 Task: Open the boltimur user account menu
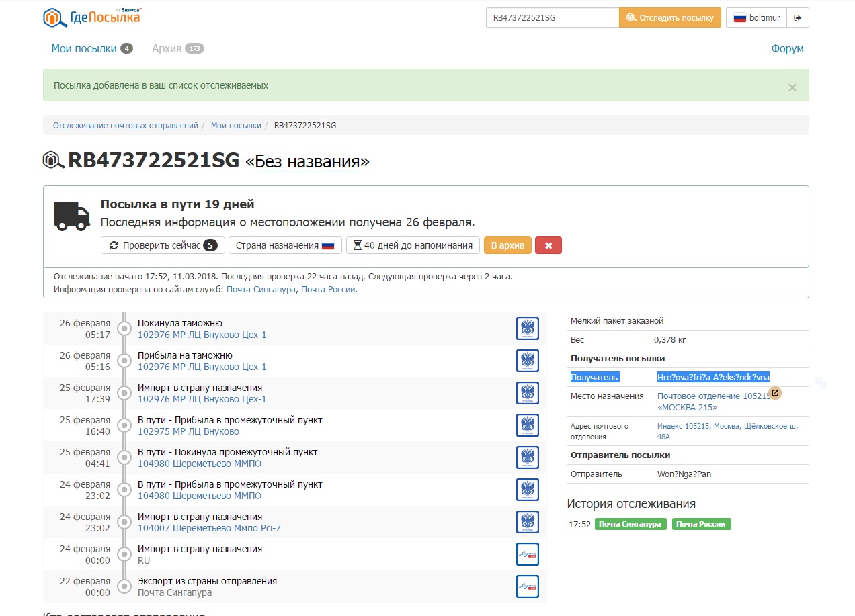(757, 18)
